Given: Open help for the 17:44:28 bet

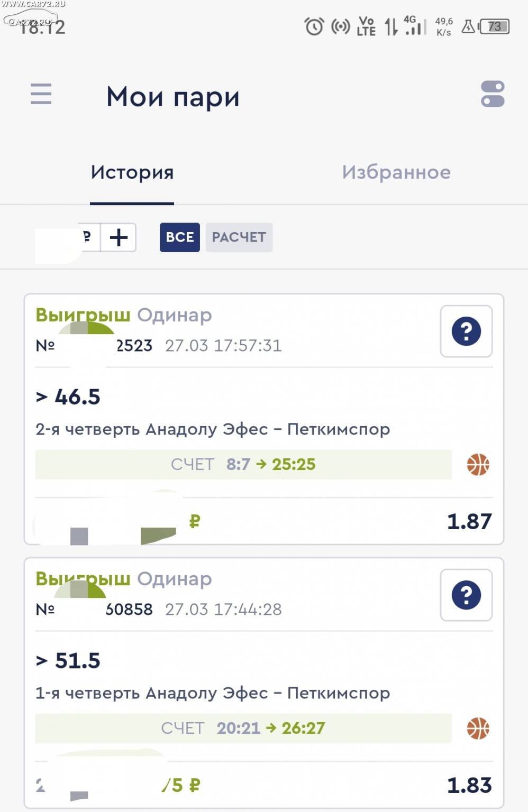Looking at the screenshot, I should pos(466,595).
